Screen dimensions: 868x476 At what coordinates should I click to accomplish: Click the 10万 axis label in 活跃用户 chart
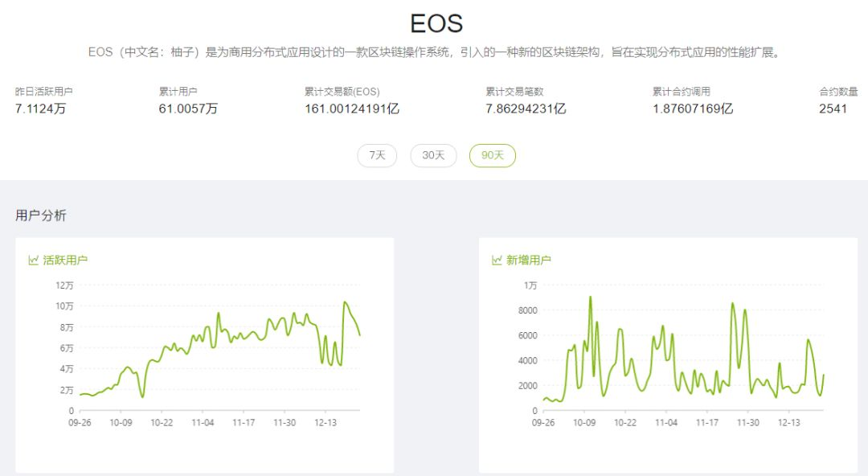coord(65,306)
